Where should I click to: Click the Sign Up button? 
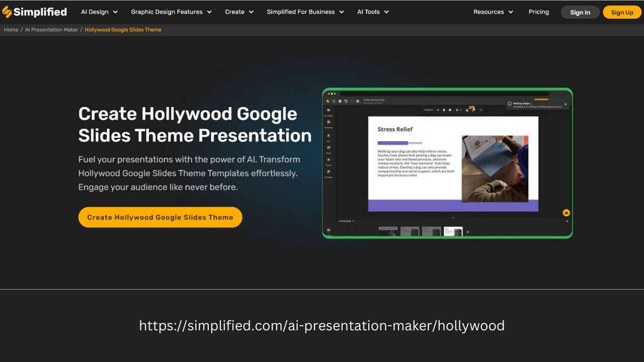(x=622, y=12)
